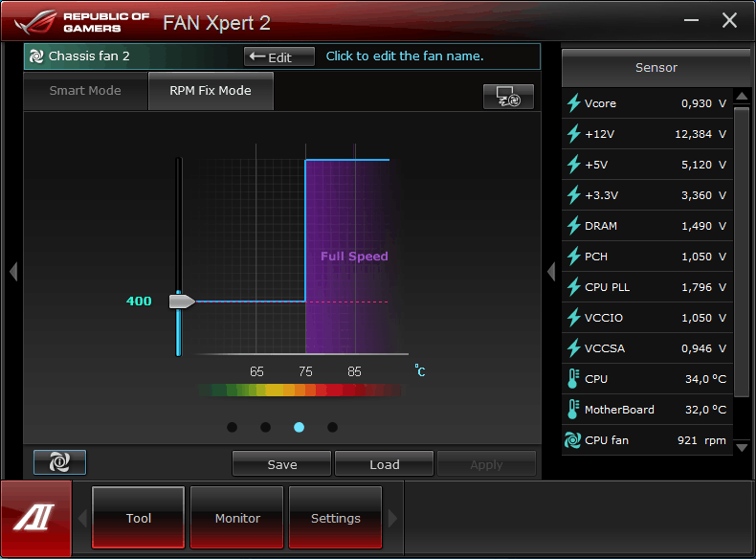Click the Edit fan name button
The image size is (756, 559).
coord(279,56)
